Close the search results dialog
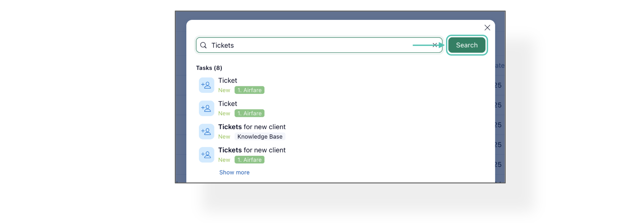This screenshot has width=644, height=223. 487,27
